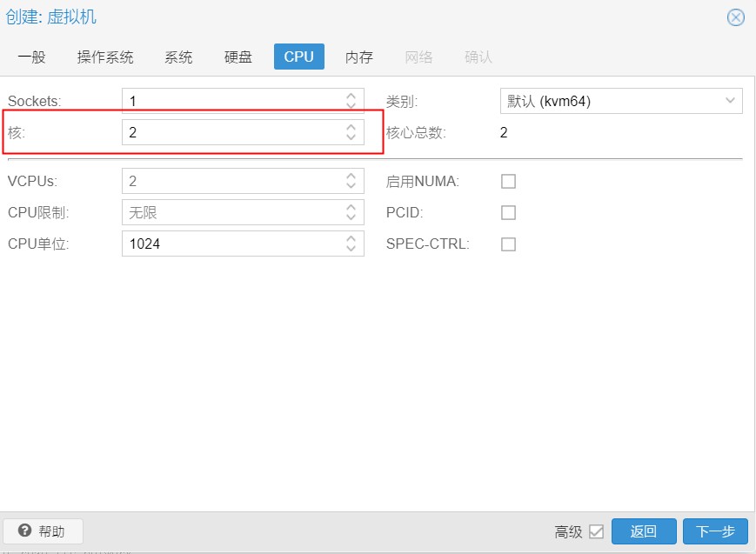Go to the 系统 tab

178,57
